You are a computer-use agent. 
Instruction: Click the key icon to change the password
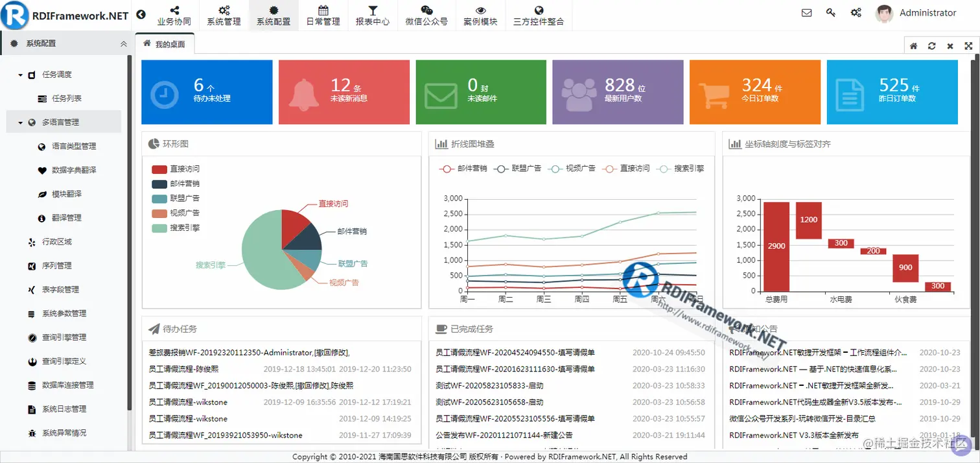click(x=831, y=13)
